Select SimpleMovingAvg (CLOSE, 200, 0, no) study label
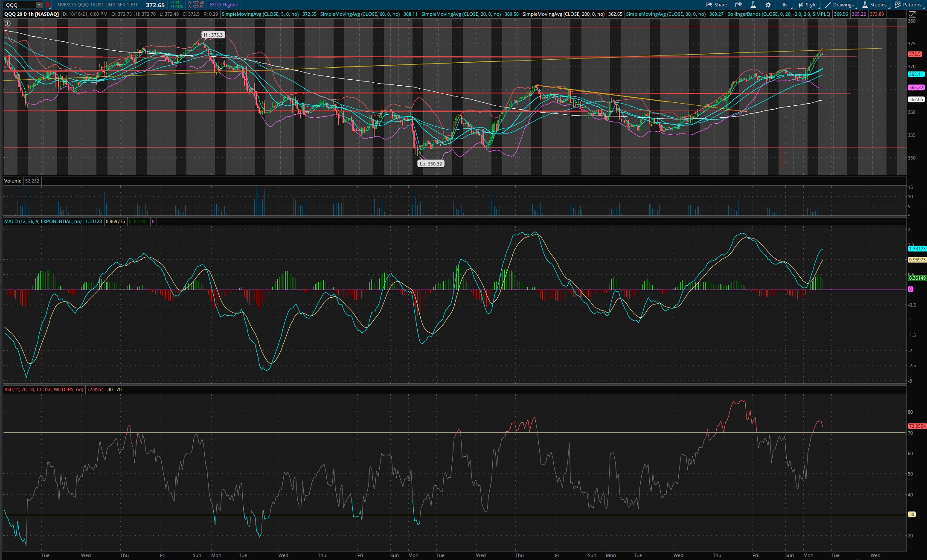Viewport: 927px width, 560px height. tap(564, 14)
